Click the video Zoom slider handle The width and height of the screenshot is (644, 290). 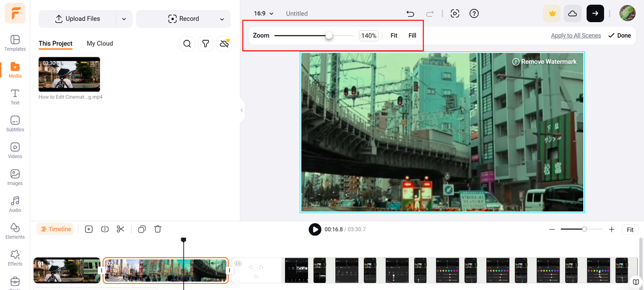(x=329, y=36)
